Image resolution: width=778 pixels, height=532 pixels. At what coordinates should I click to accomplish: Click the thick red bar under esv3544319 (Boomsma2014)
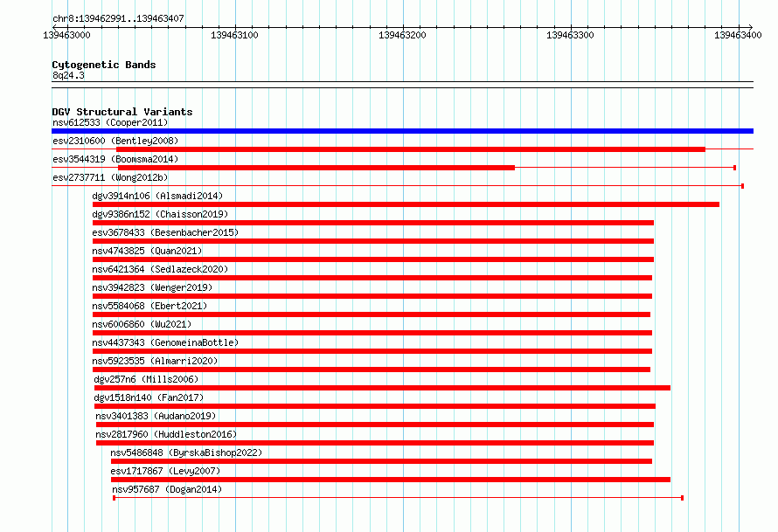pyautogui.click(x=316, y=168)
